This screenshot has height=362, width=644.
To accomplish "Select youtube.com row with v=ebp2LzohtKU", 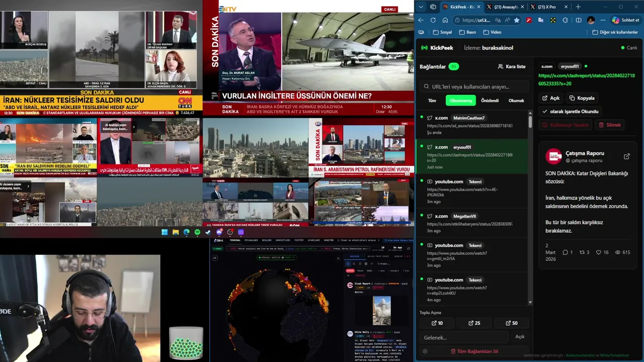I will pyautogui.click(x=472, y=289).
